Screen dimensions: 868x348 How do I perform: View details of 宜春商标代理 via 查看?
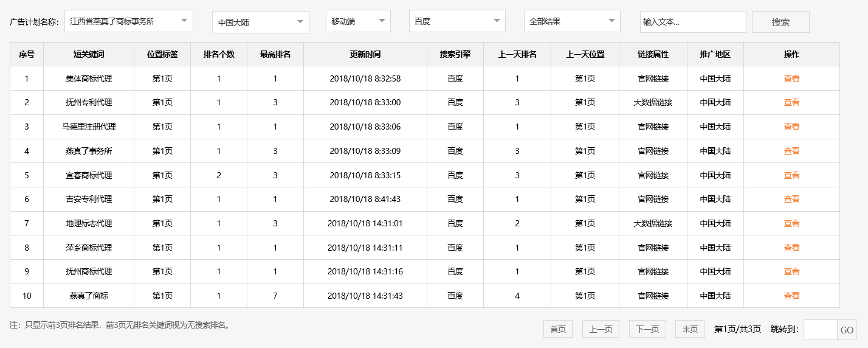[791, 175]
